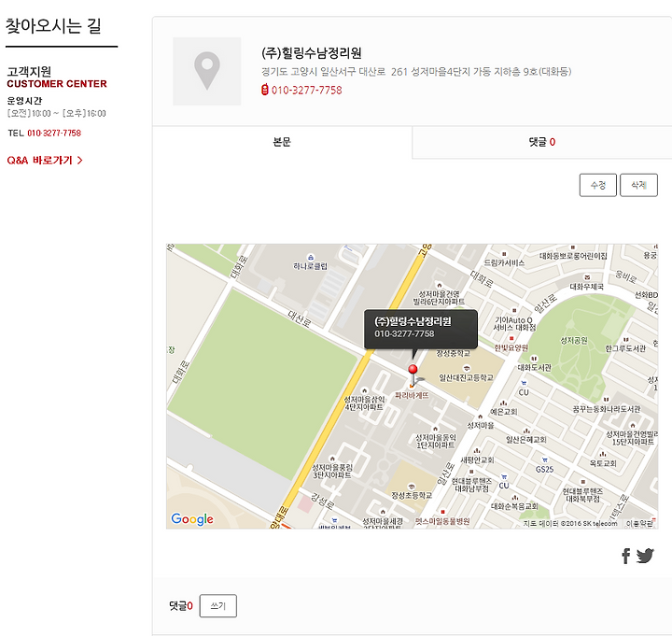
Task: Click the 하나로클럽 label on the map
Action: click(x=310, y=266)
